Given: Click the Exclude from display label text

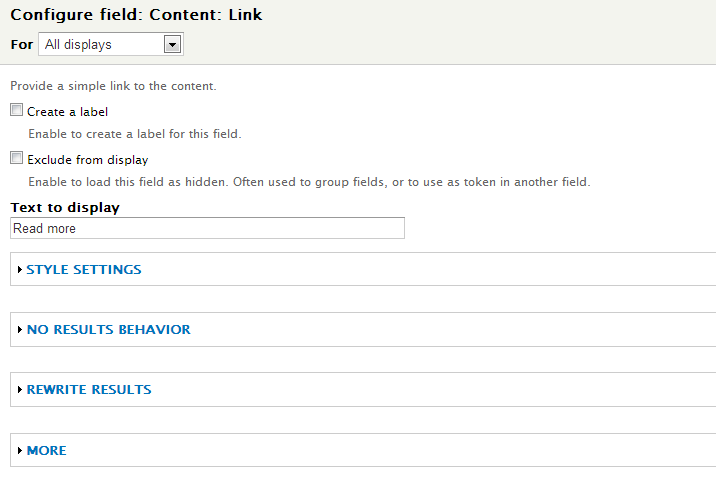Looking at the screenshot, I should (x=88, y=160).
